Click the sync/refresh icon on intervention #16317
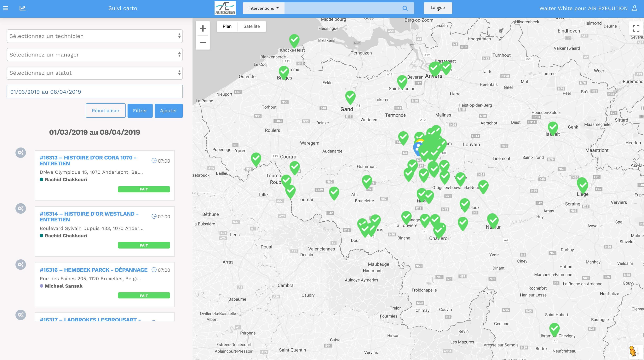 pos(21,315)
